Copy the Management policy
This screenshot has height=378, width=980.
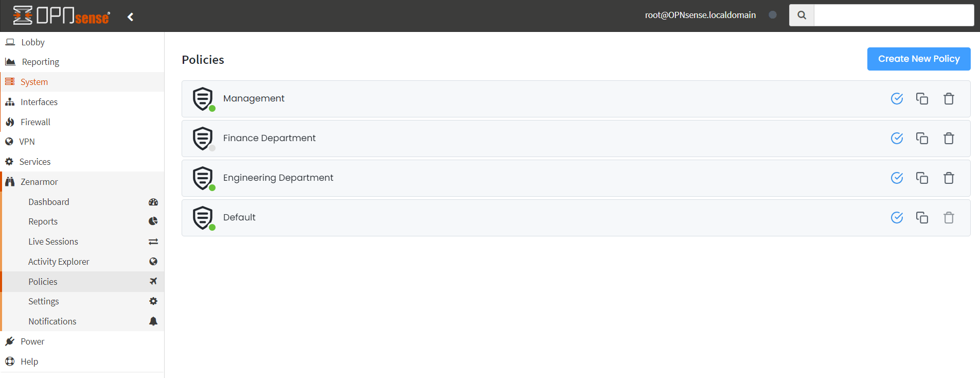click(922, 98)
